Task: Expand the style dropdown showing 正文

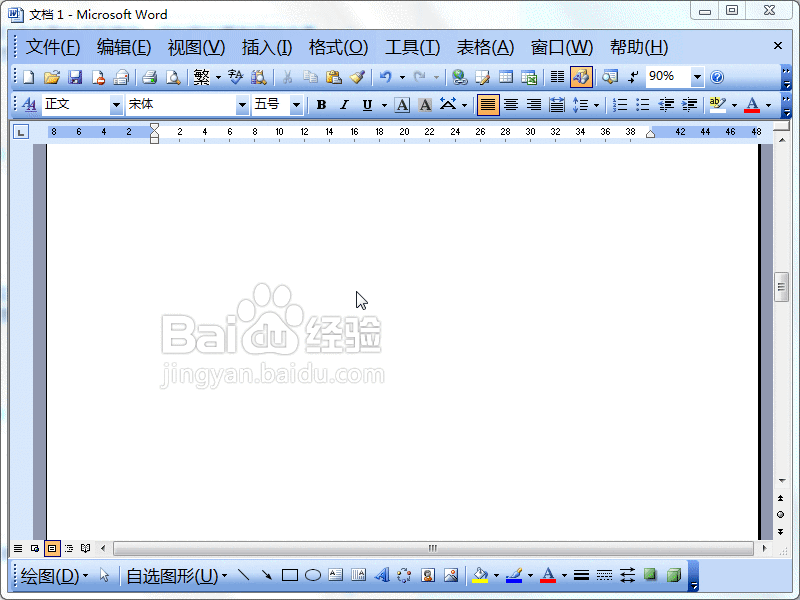Action: pyautogui.click(x=116, y=105)
